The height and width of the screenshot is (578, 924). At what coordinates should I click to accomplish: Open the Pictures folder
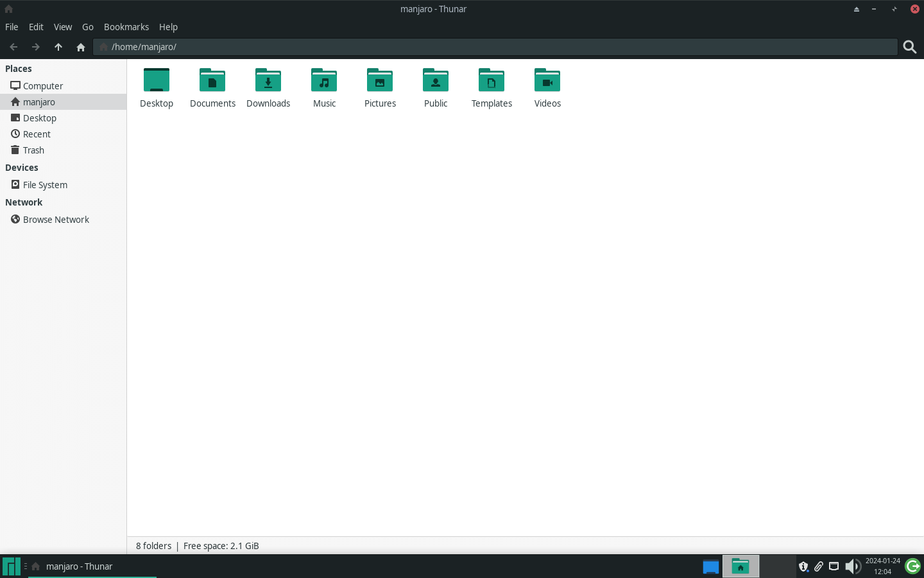point(380,87)
